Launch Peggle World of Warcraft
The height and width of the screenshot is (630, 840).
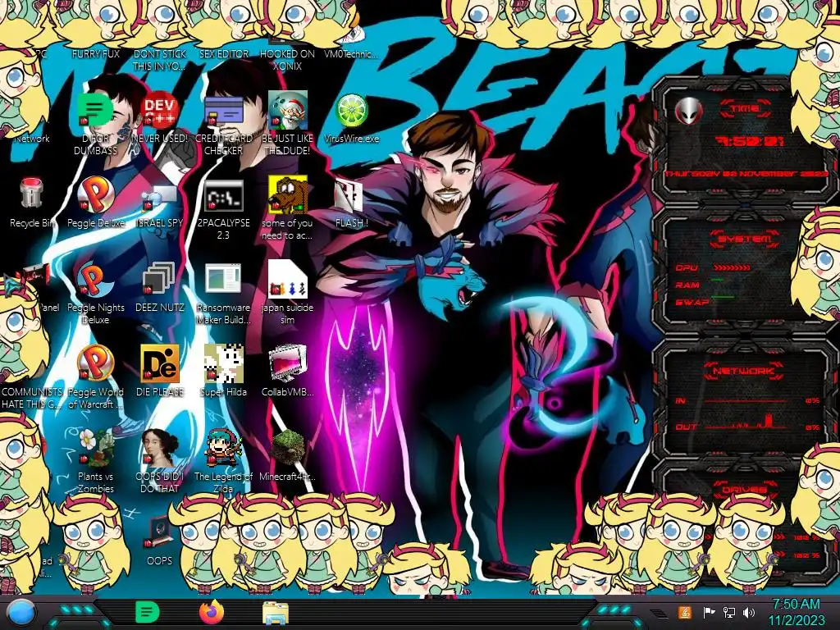tap(95, 363)
